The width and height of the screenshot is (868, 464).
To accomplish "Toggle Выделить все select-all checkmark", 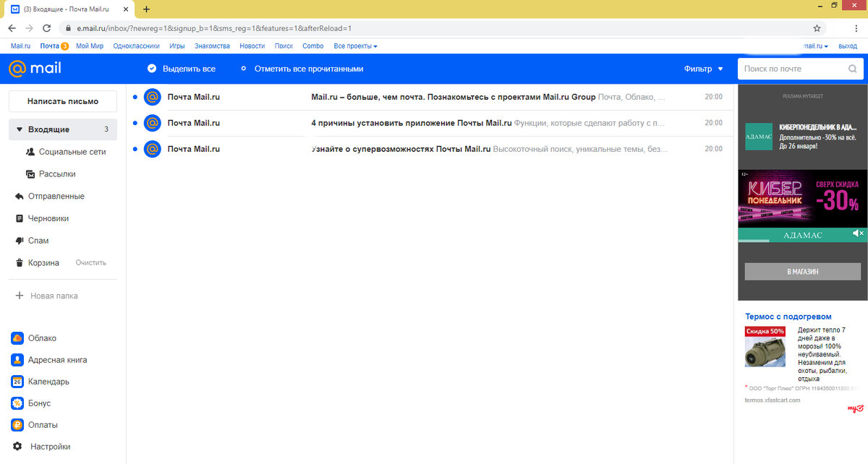I will 152,69.
